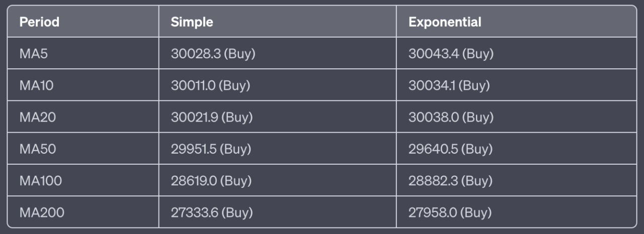
Task: Select the MA200 period cell
Action: pyautogui.click(x=42, y=212)
